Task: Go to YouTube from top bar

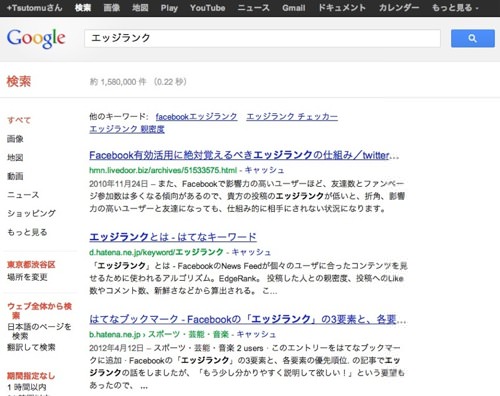Action: [x=207, y=8]
